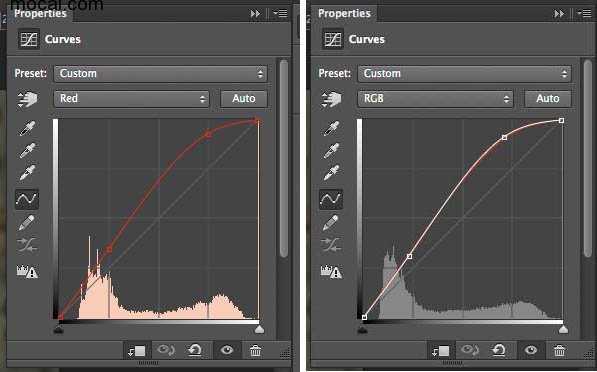Viewport: 597px width, 372px height.
Task: Open the RGB channel dropdown
Action: click(x=435, y=99)
